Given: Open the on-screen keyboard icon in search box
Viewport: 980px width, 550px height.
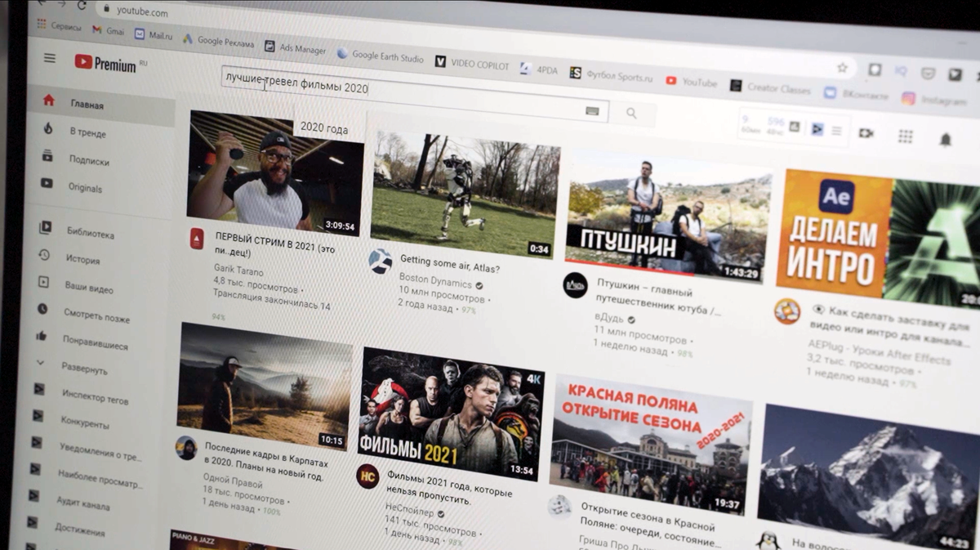Looking at the screenshot, I should pyautogui.click(x=592, y=110).
